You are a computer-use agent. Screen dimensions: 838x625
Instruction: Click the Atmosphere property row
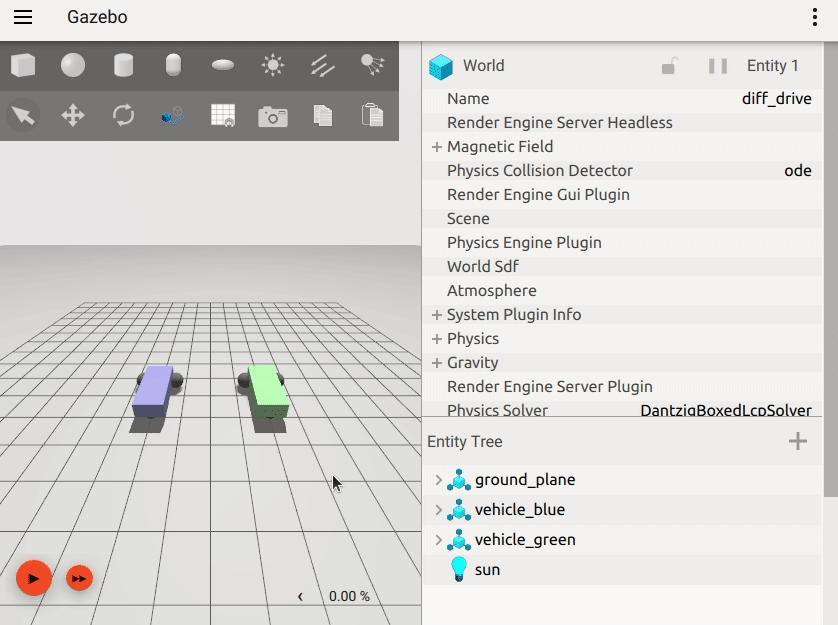coord(623,291)
